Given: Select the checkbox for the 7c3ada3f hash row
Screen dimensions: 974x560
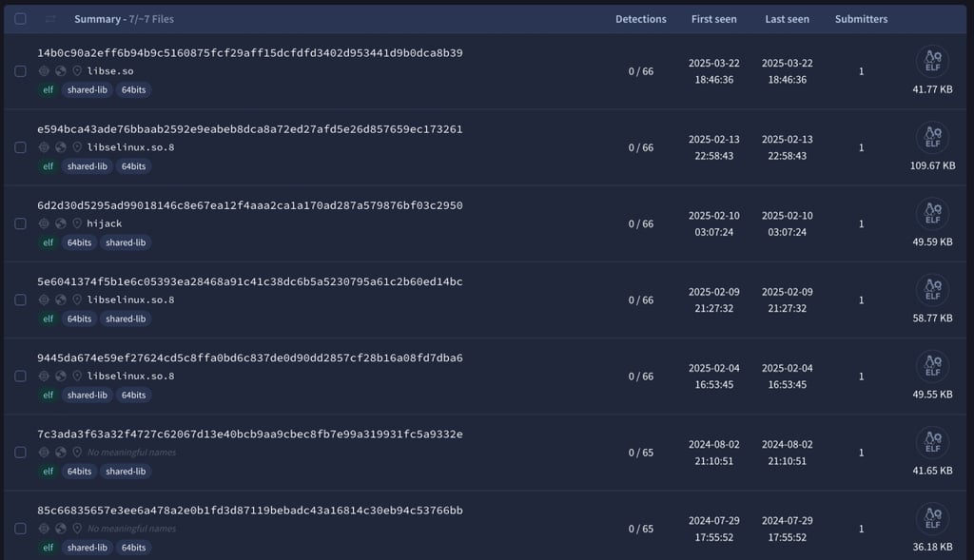Looking at the screenshot, I should tap(21, 454).
